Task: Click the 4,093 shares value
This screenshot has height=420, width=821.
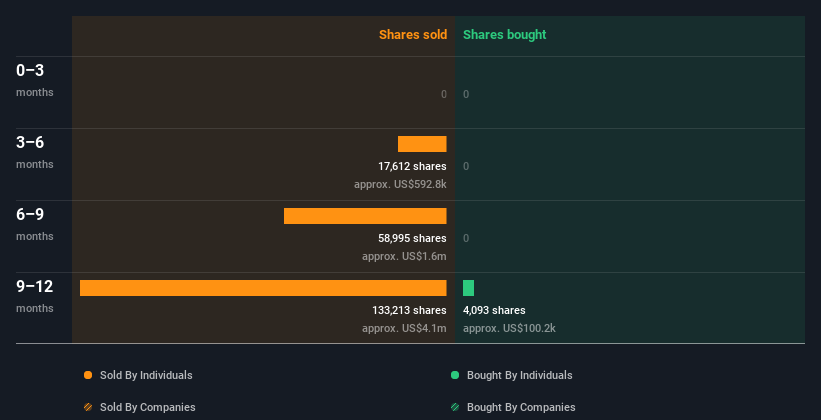Action: (x=494, y=311)
